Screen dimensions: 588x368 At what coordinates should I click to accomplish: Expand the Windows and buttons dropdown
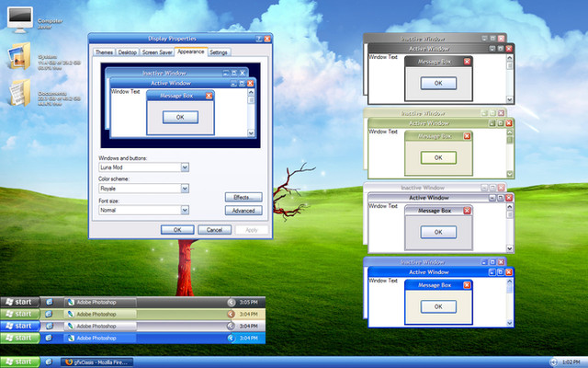coord(185,167)
